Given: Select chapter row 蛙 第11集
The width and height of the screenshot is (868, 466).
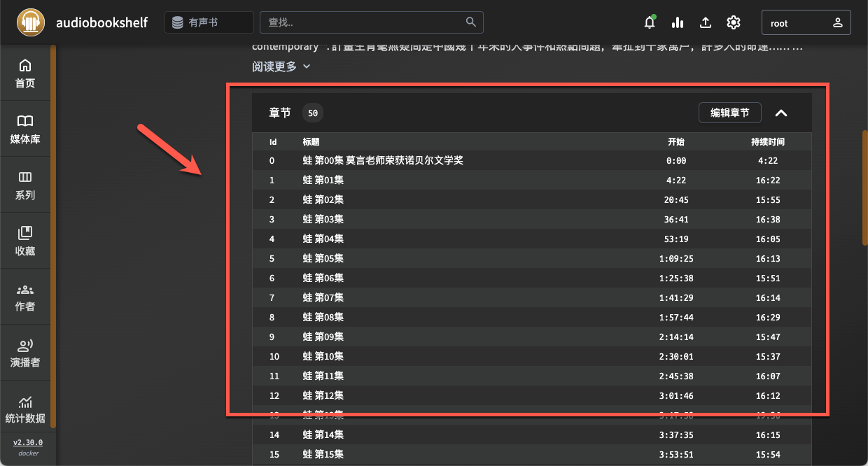Looking at the screenshot, I should coord(532,376).
